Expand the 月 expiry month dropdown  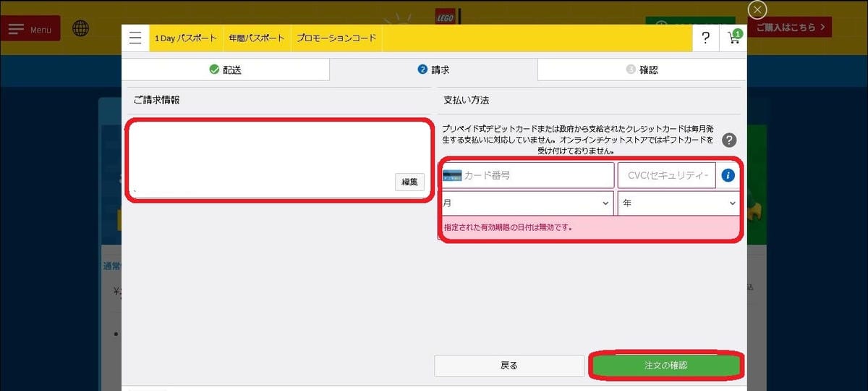[x=527, y=203]
